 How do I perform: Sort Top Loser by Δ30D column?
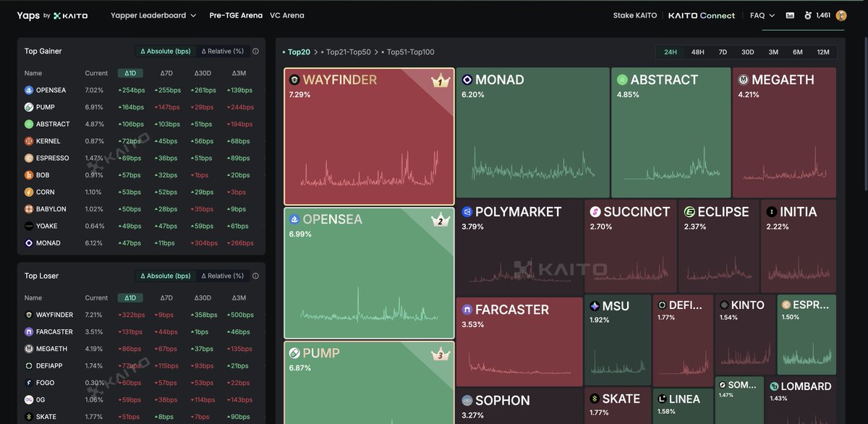(203, 297)
